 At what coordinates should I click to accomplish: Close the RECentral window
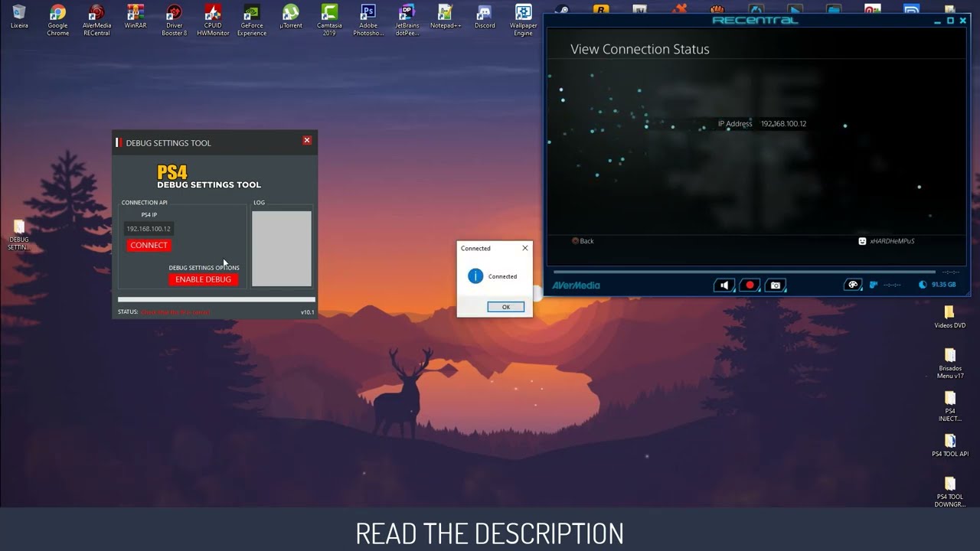(x=963, y=21)
